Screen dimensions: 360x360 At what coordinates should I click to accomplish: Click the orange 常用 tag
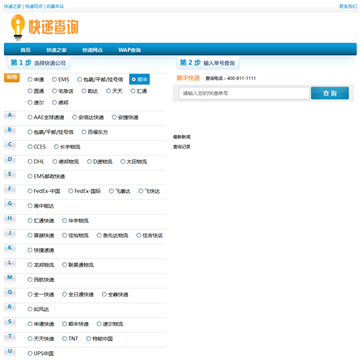[x=12, y=78]
